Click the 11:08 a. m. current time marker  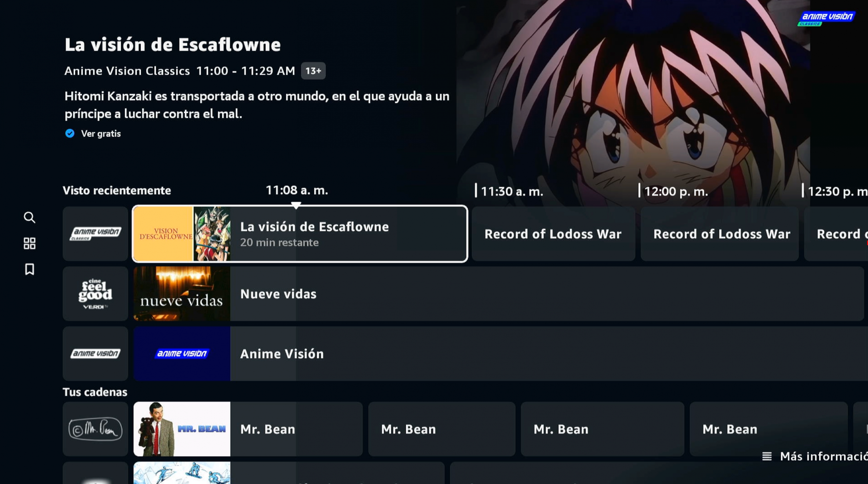(296, 190)
